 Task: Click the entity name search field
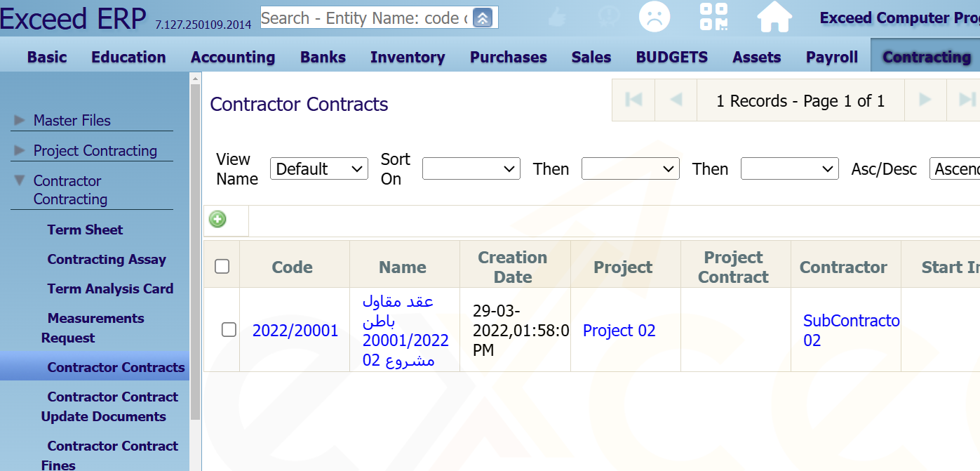(x=365, y=18)
